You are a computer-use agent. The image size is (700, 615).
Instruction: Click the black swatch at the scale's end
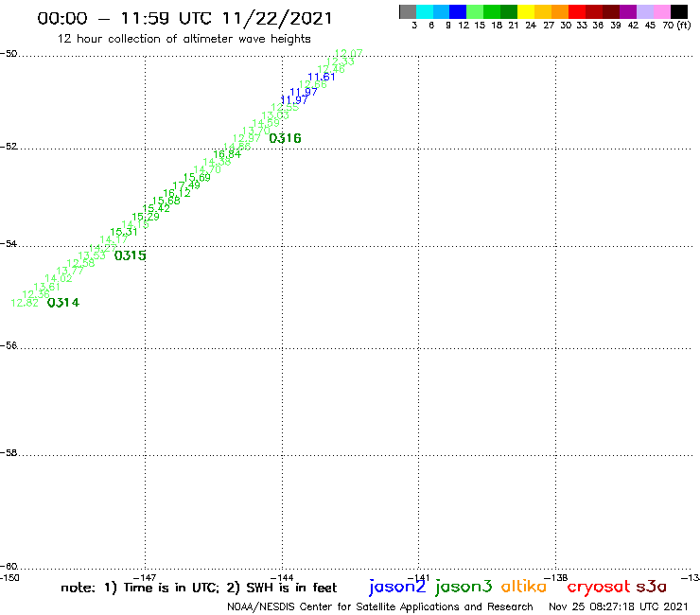679,11
